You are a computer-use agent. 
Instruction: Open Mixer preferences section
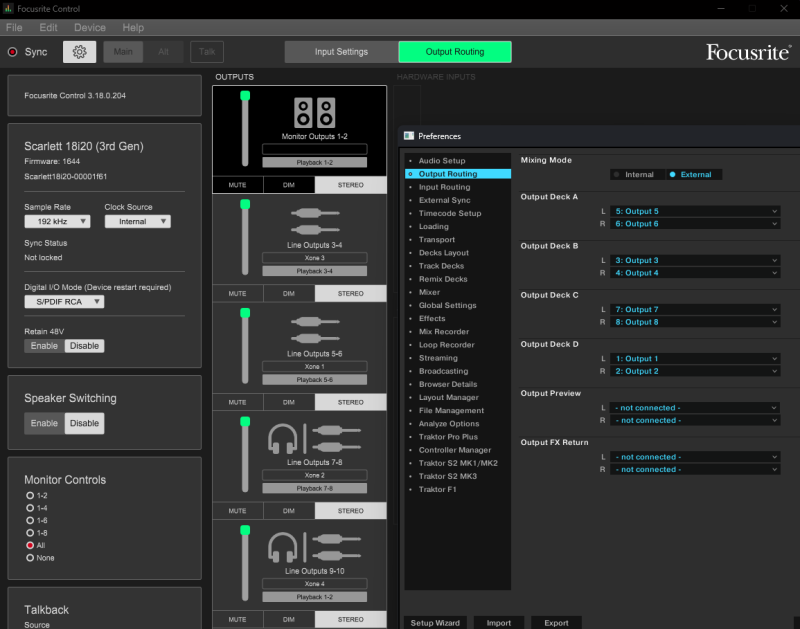point(429,292)
